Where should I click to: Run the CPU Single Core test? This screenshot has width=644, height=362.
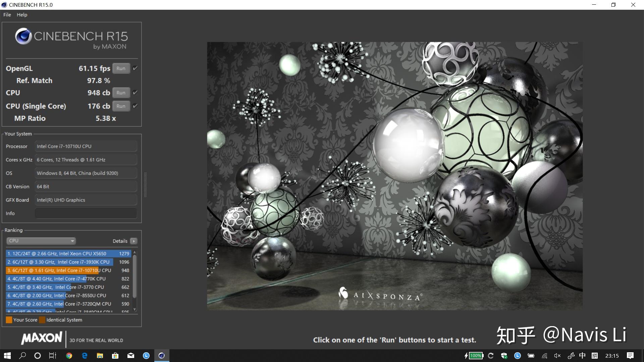[x=121, y=106]
